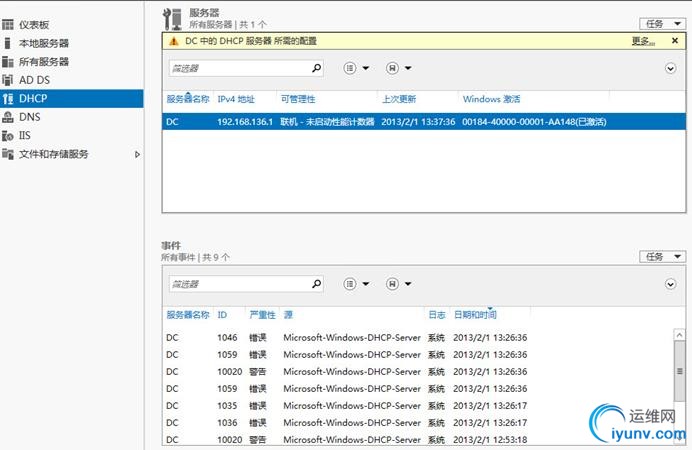This screenshot has width=692, height=450.
Task: Click the events save query icon
Action: pos(392,284)
